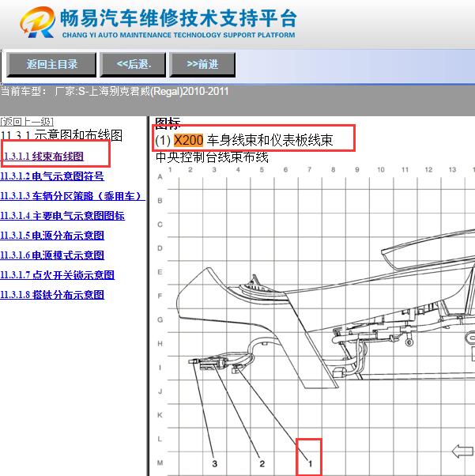This screenshot has height=476, width=475.
Task: Click the 中央控制台线束布线 diagram title
Action: pyautogui.click(x=212, y=157)
